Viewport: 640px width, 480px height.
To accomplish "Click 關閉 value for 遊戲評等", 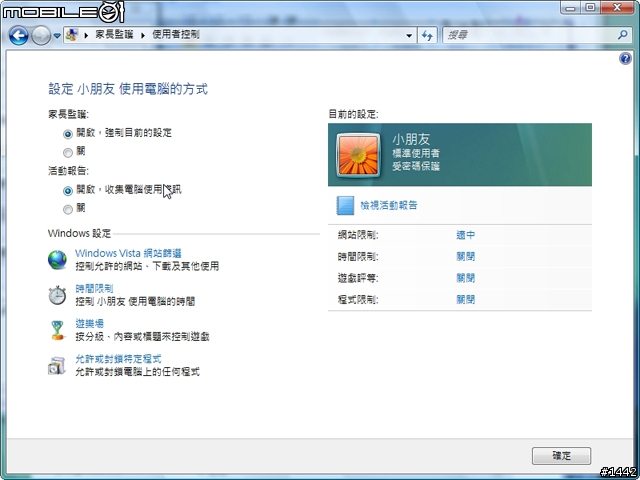I will click(465, 278).
